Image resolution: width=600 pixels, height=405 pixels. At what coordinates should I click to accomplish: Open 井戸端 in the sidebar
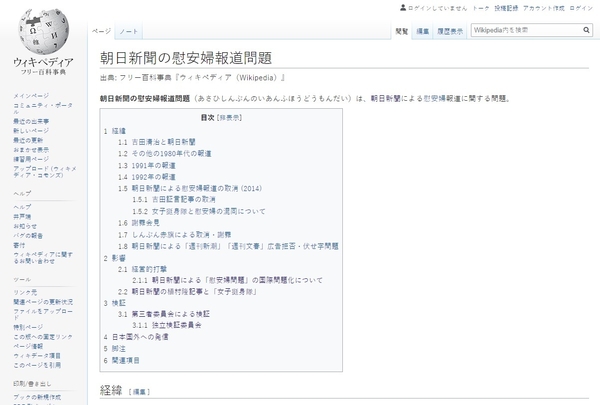click(22, 217)
